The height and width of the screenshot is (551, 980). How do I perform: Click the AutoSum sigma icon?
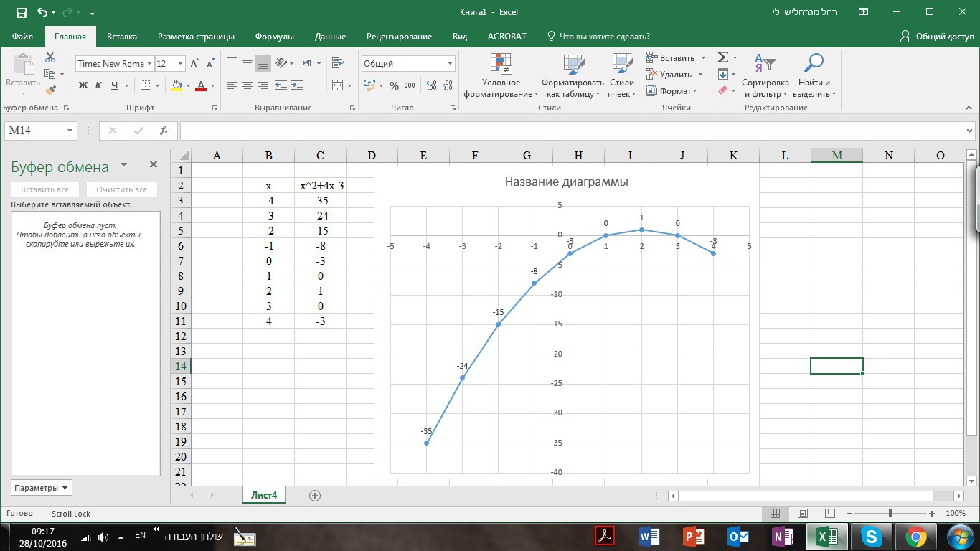click(x=722, y=57)
